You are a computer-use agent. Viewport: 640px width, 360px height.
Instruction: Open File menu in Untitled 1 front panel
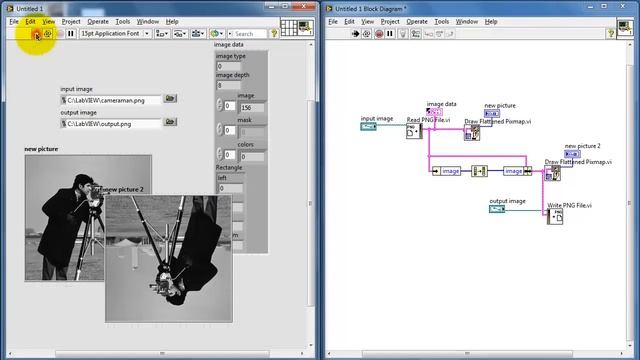coord(14,22)
